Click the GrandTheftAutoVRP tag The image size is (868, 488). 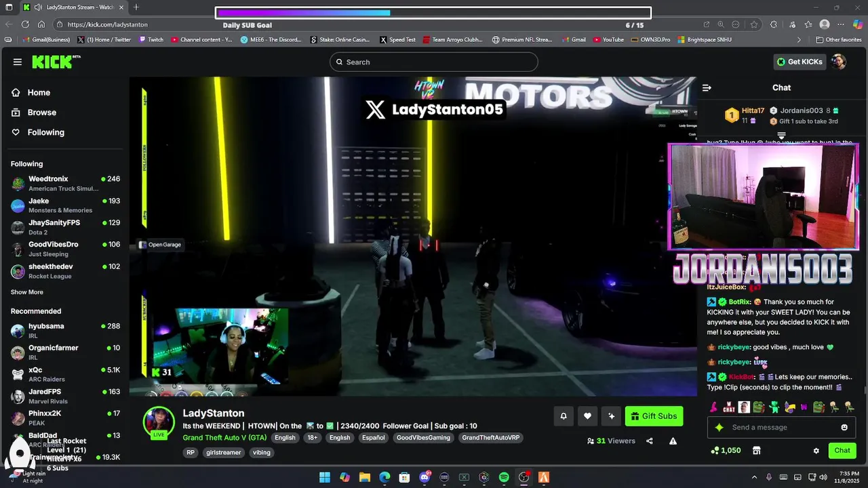click(x=491, y=438)
